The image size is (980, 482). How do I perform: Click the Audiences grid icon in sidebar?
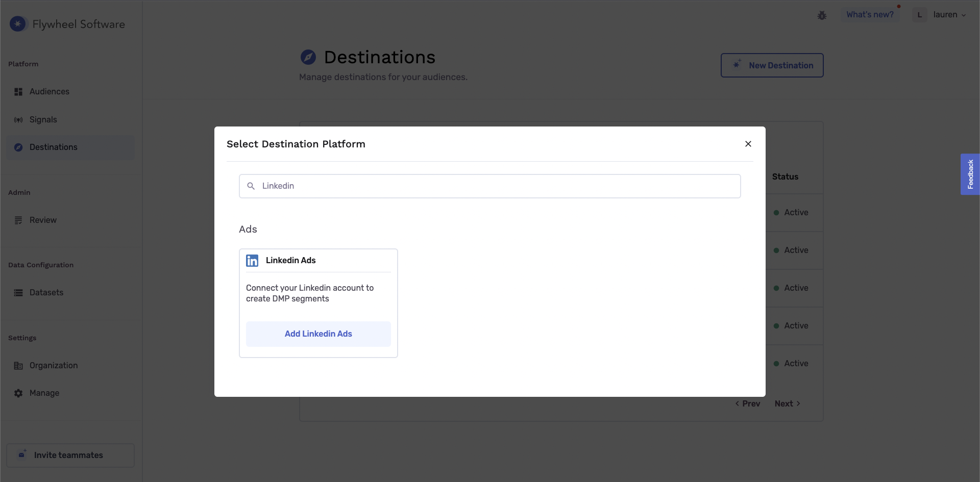[18, 92]
